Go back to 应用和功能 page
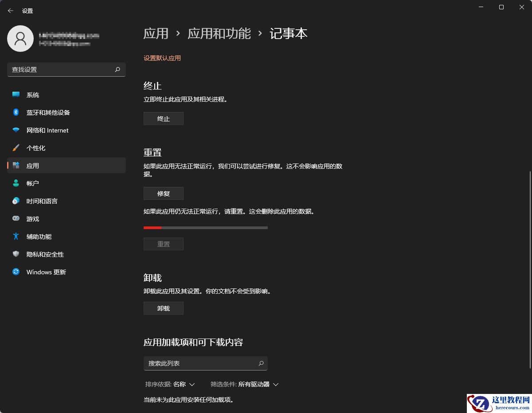This screenshot has height=413, width=532. [219, 33]
